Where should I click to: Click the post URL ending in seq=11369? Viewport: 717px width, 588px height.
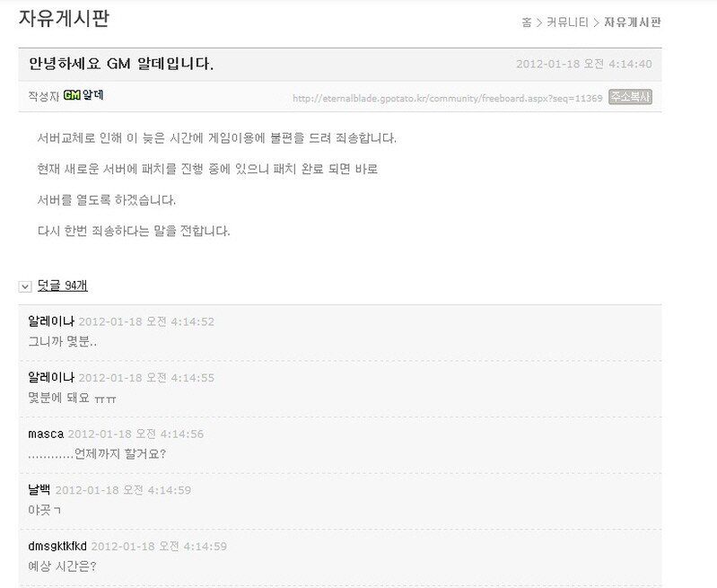[x=447, y=98]
